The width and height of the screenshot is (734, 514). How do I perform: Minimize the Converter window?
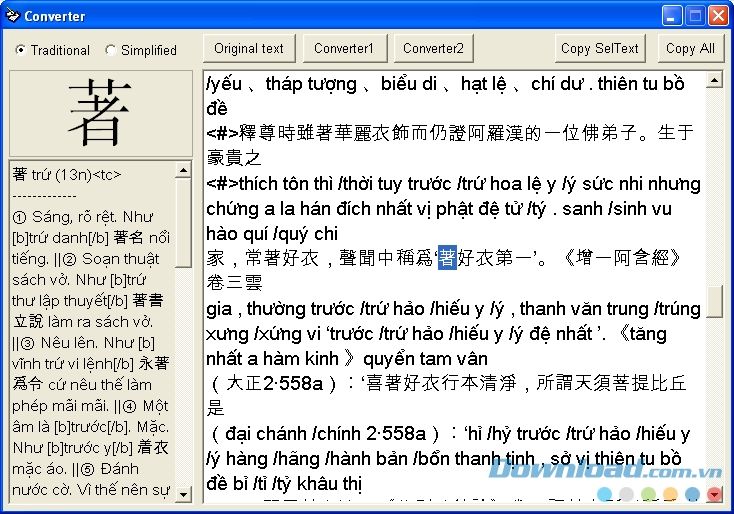tap(672, 16)
